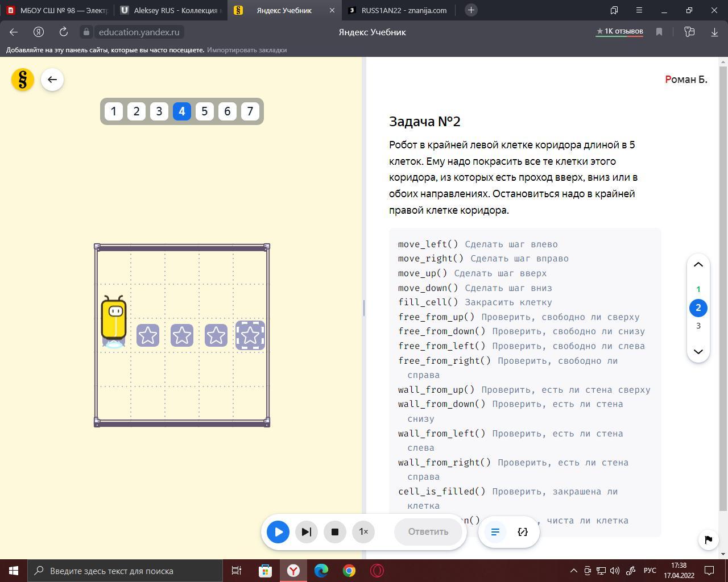Image resolution: width=728 pixels, height=582 pixels.
Task: Open the Yandex home button
Action: coord(39,32)
